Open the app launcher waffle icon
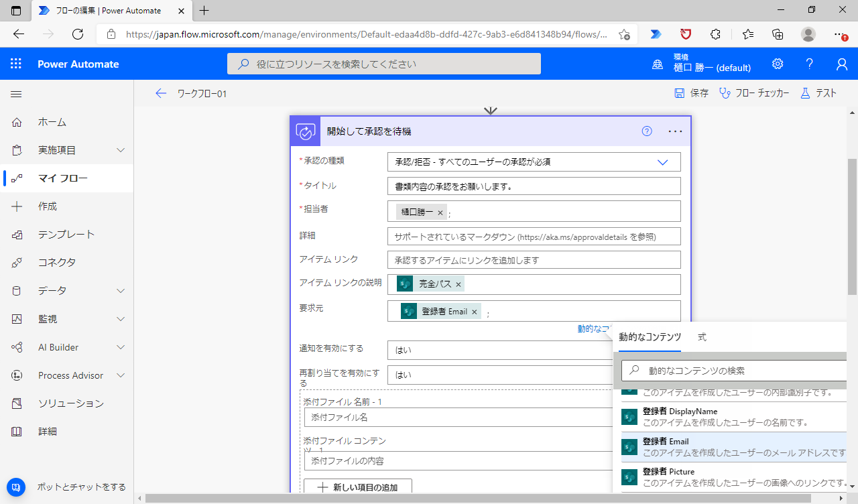Viewport: 858px width, 504px height. pyautogui.click(x=16, y=64)
